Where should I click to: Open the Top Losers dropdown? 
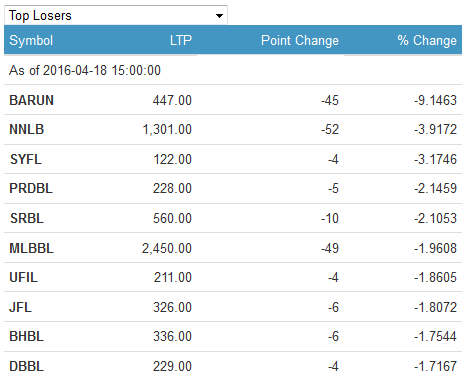coord(116,15)
